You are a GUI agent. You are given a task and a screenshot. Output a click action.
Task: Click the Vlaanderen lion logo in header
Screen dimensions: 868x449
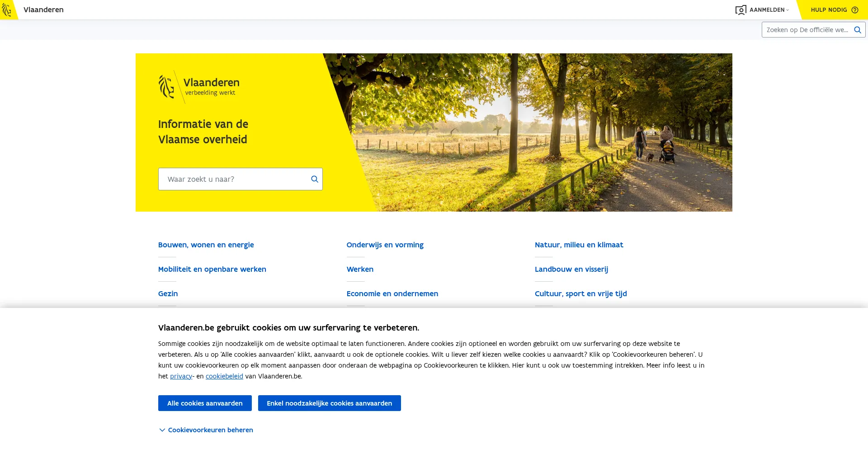point(7,9)
